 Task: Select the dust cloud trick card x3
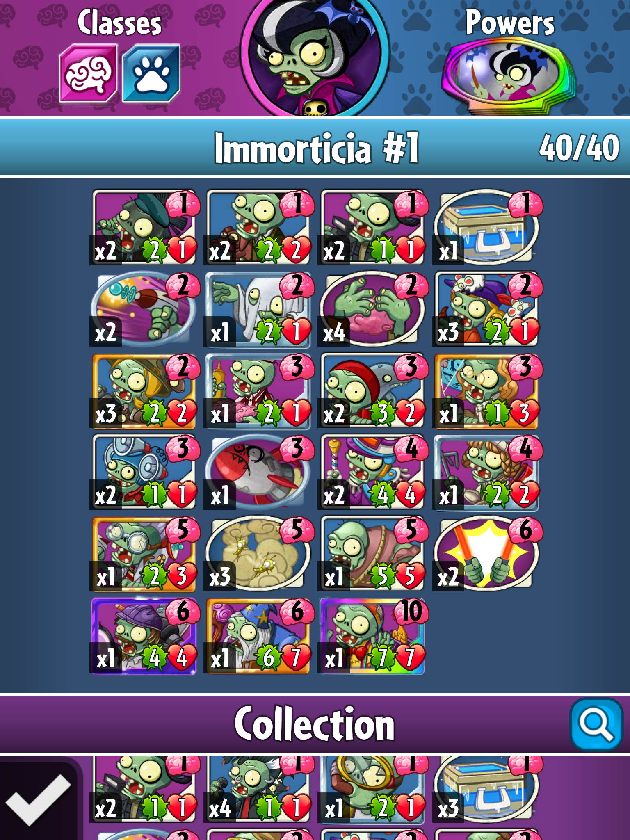coord(258,554)
